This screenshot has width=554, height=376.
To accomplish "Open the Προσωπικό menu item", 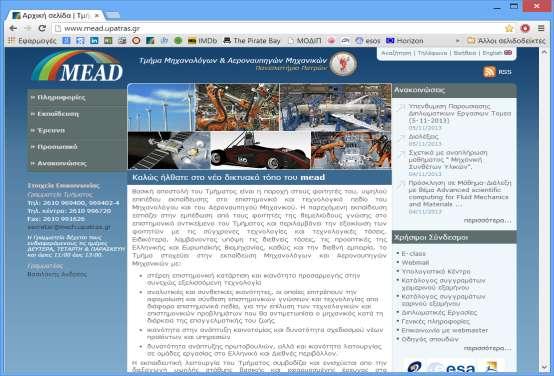I will 77,147.
